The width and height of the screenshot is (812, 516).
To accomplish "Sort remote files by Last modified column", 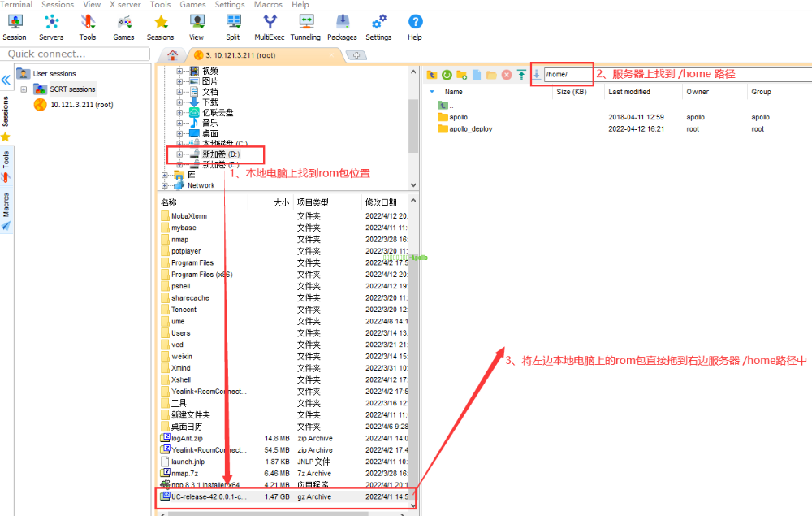I will click(x=629, y=92).
